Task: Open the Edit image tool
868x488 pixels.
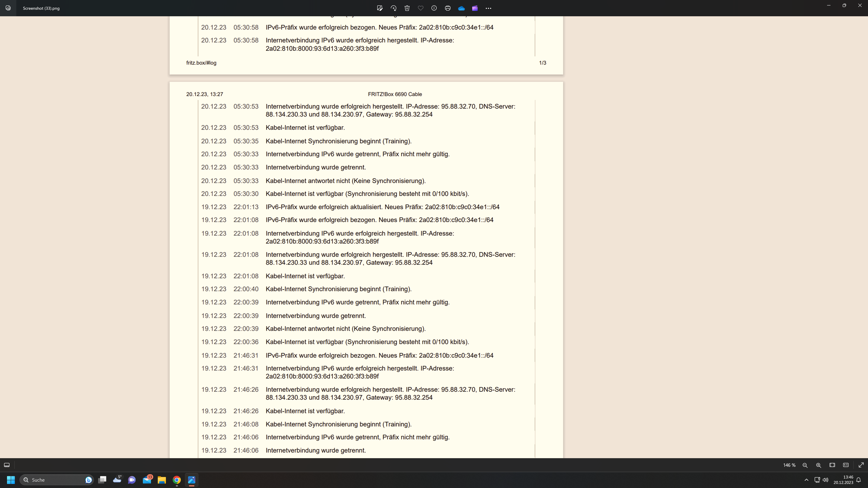Action: pos(380,8)
